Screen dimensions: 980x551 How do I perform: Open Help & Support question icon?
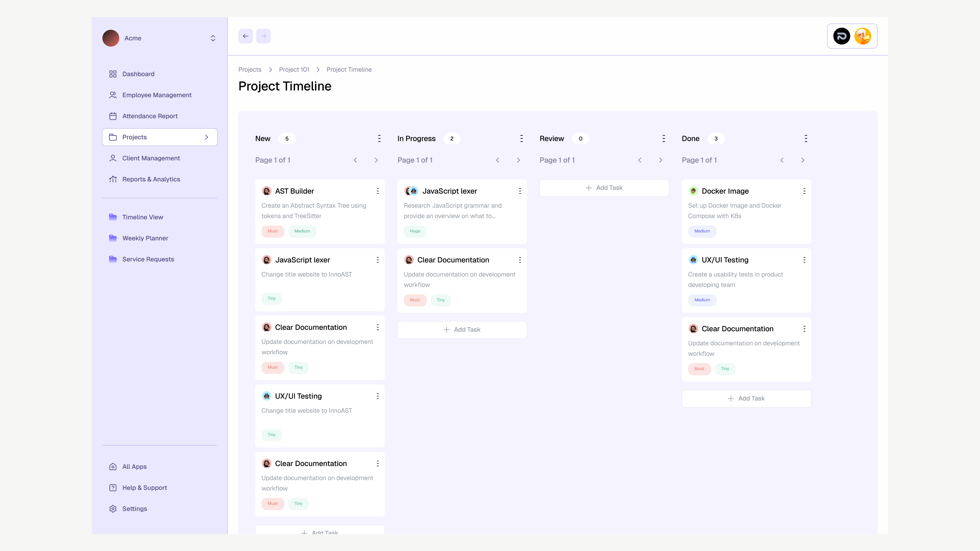tap(113, 488)
